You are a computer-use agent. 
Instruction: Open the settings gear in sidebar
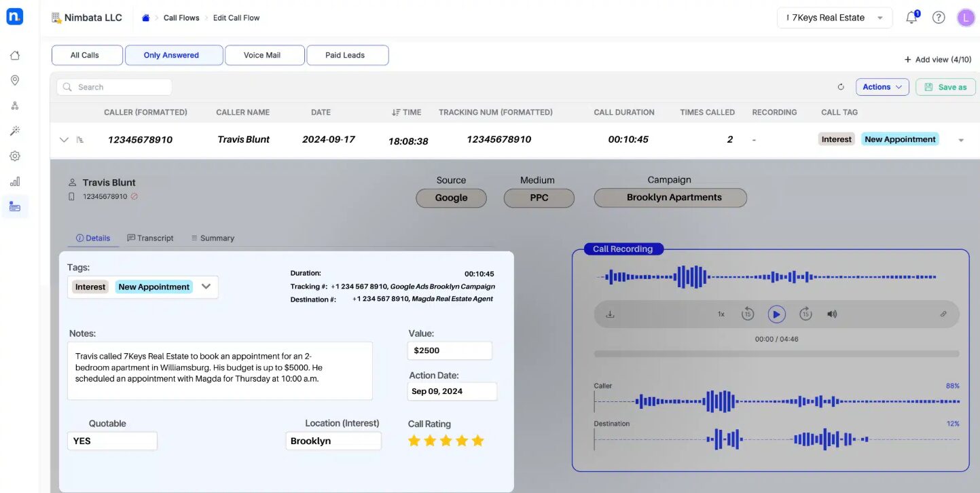[x=15, y=156]
